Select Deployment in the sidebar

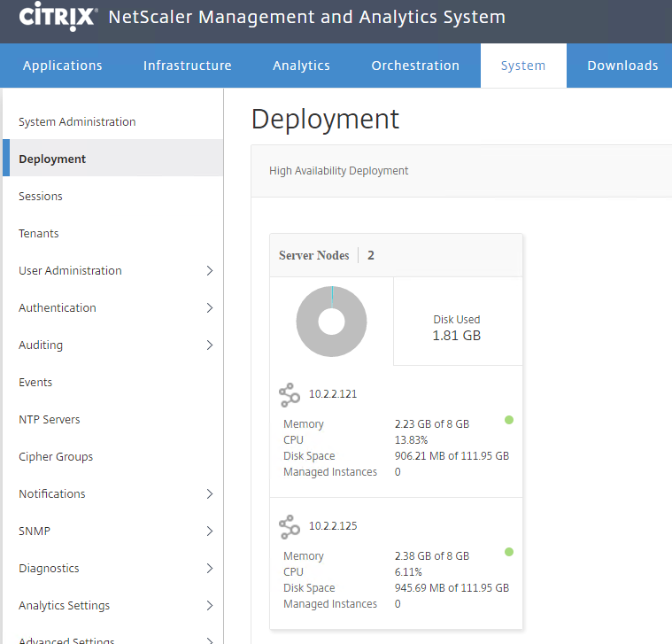coord(113,158)
